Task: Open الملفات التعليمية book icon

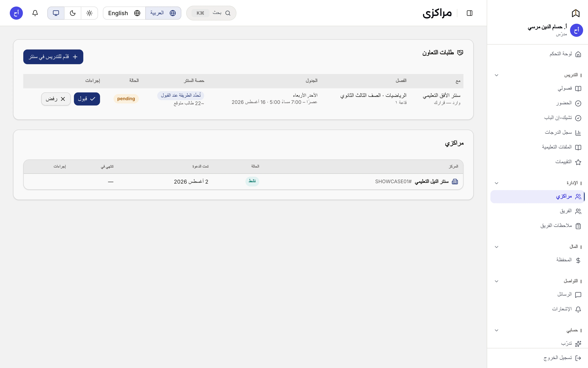Action: (x=578, y=147)
